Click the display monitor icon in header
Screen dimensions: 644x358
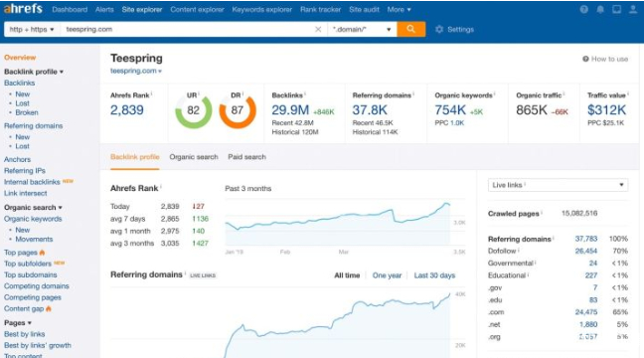tap(616, 9)
